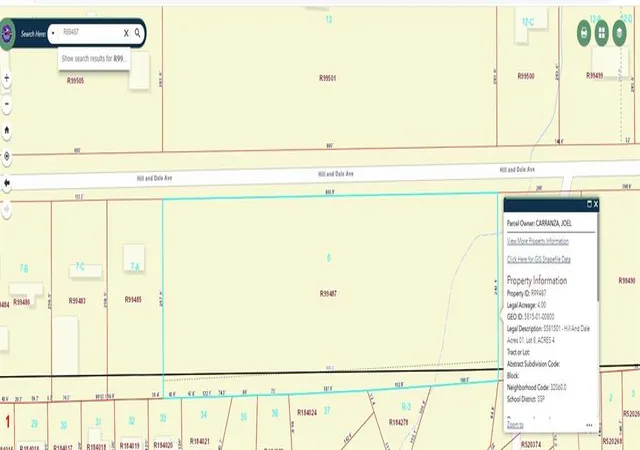Viewport: 640px width, 450px height.
Task: Click lot label 13 at top of map
Action: (329, 19)
